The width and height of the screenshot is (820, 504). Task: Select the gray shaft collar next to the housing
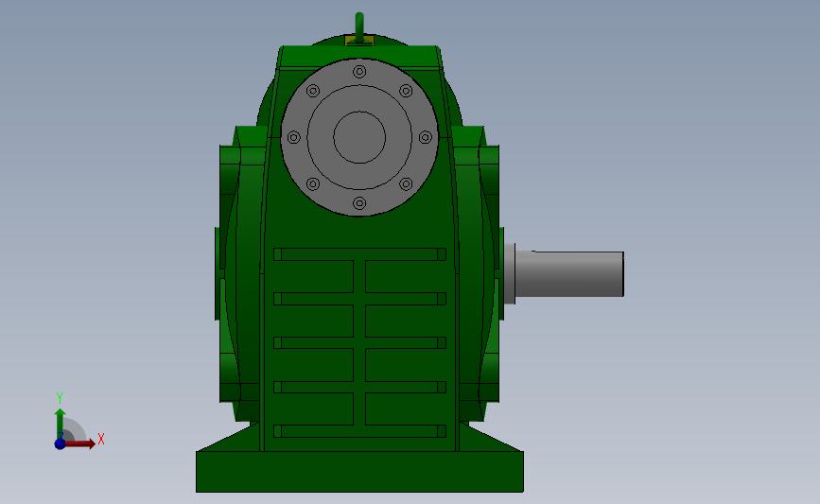pos(510,273)
